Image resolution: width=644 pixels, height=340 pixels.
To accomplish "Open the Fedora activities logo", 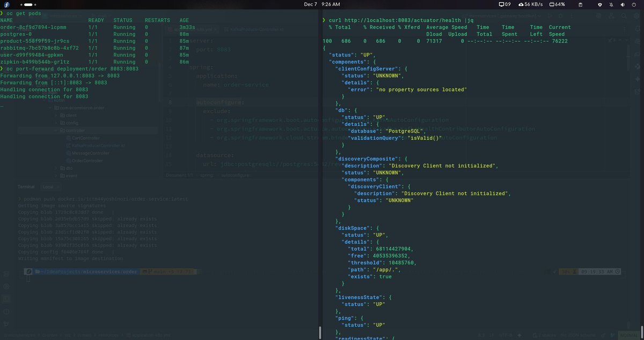I will pyautogui.click(x=8, y=4).
